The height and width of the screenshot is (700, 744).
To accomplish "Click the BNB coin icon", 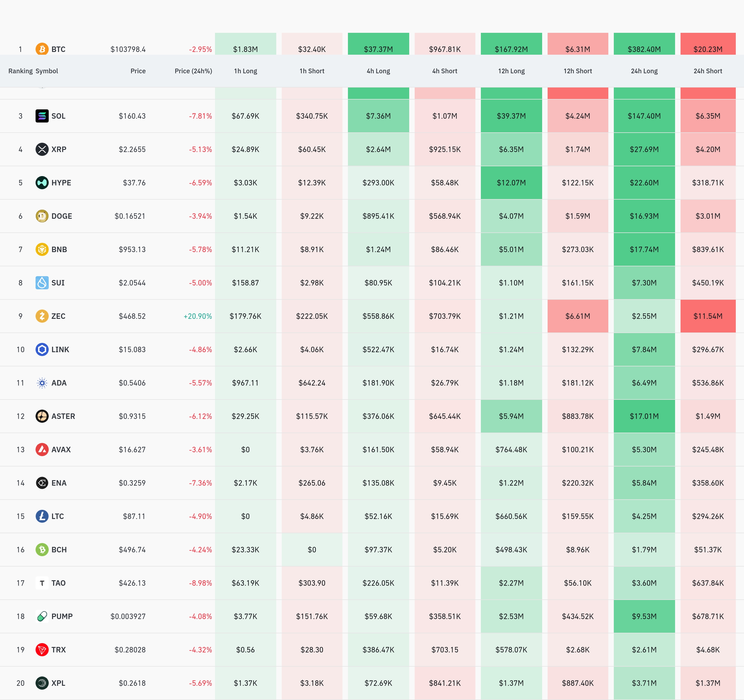I will (x=42, y=249).
